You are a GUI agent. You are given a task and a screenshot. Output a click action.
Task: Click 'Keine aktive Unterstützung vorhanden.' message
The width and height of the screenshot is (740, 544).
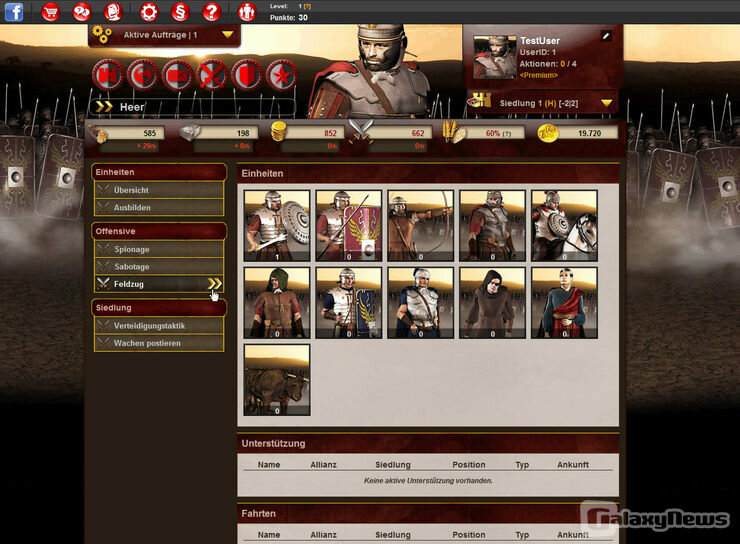tap(428, 481)
